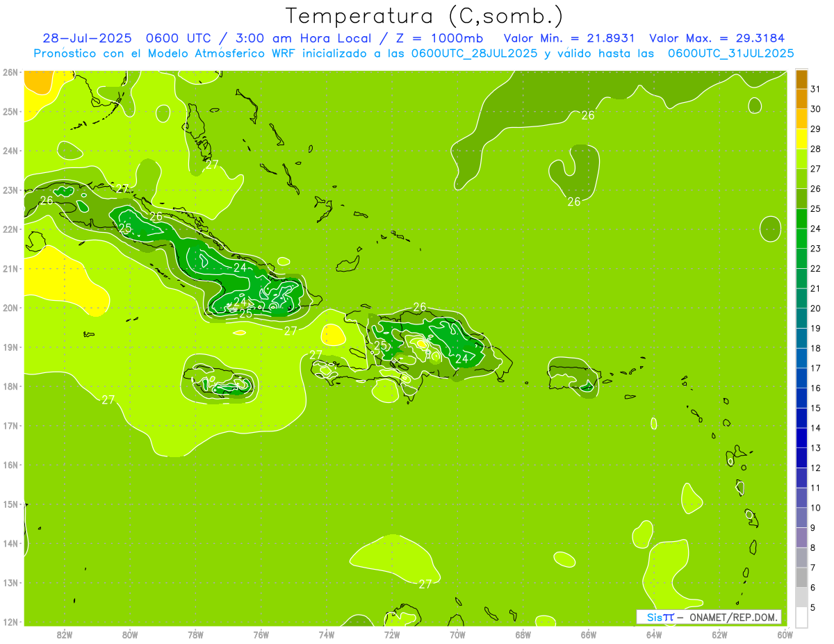The image size is (834, 644).
Task: Click the "27" contour label near 13N 71W
Action: [x=425, y=584]
